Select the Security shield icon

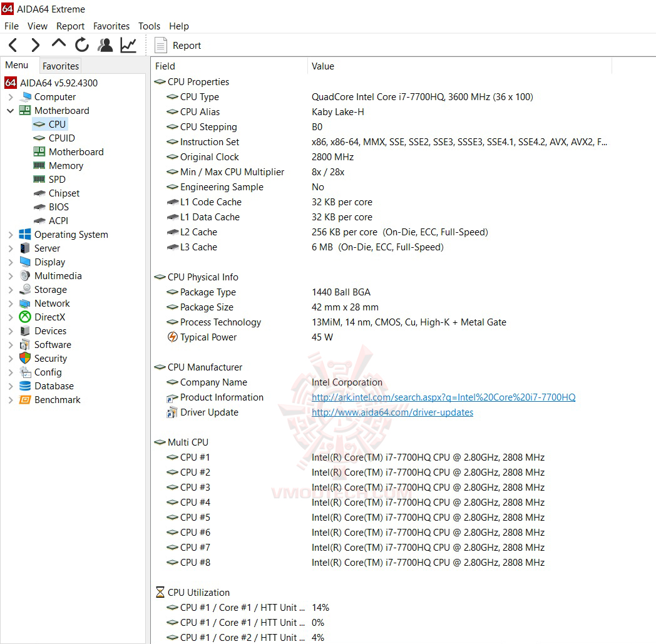[x=25, y=359]
